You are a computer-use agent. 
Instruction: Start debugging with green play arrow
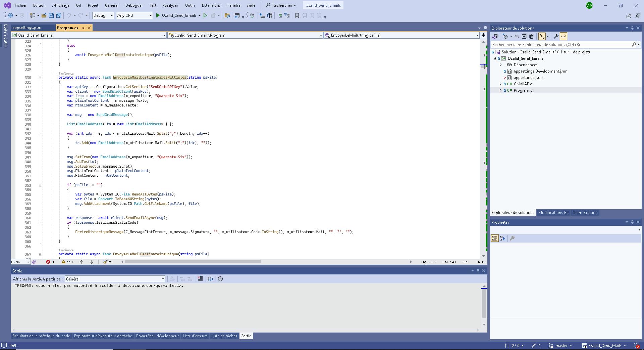tap(158, 15)
